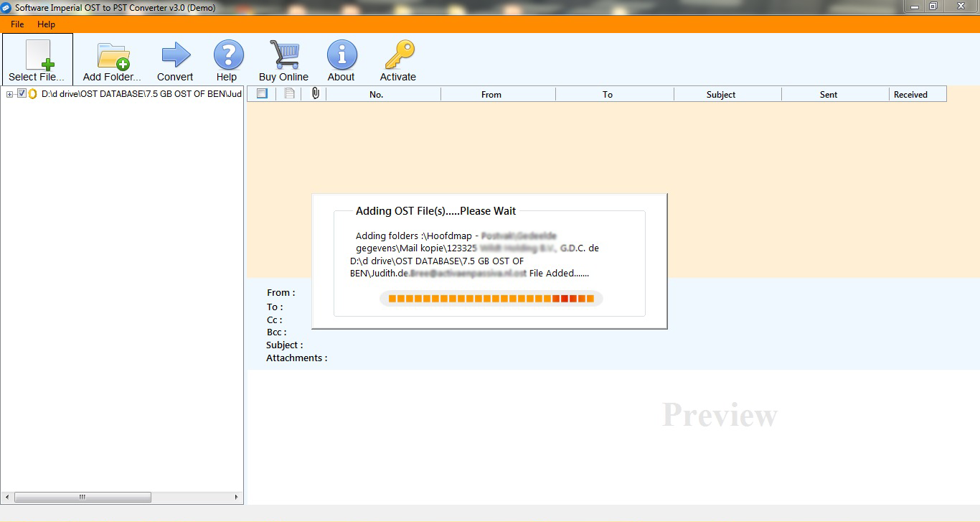
Task: Uncheck the D:\d drive OST file checkbox
Action: tap(22, 93)
